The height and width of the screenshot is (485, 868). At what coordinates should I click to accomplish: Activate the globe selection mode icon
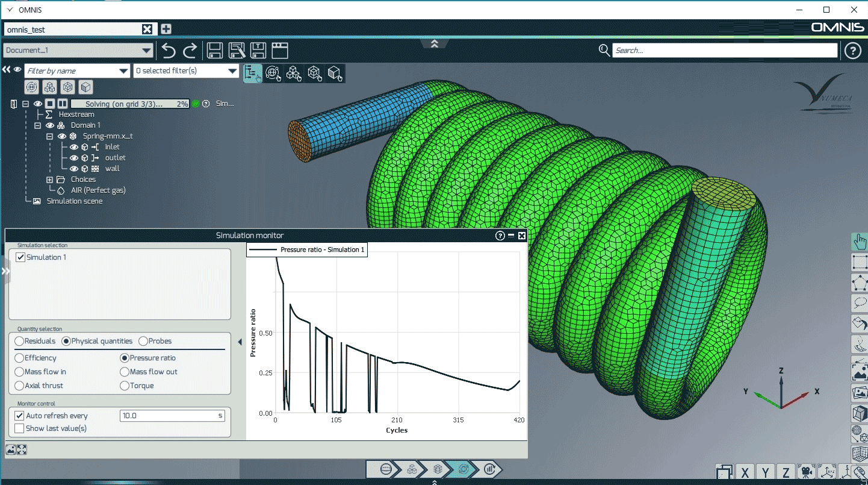point(273,73)
